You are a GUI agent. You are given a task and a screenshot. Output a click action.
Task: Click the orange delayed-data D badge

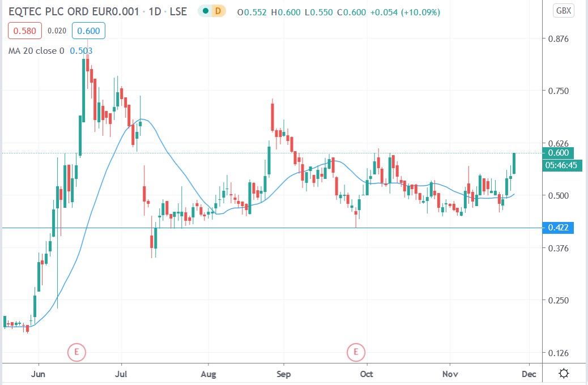click(217, 12)
